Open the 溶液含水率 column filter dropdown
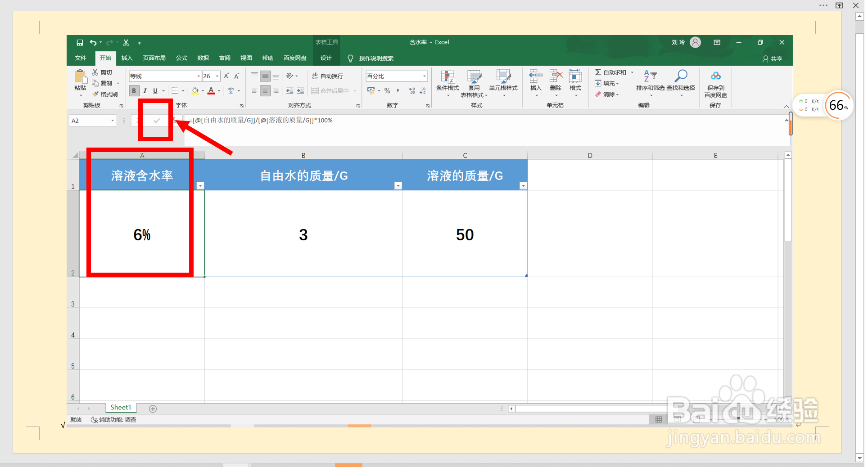Viewport: 868px width, 467px height. click(201, 185)
